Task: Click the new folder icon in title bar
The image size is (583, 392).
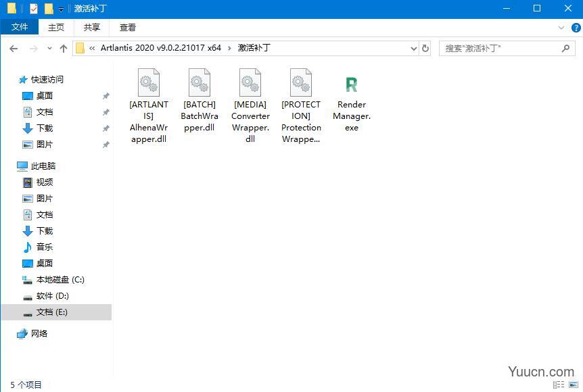Action: [49, 8]
